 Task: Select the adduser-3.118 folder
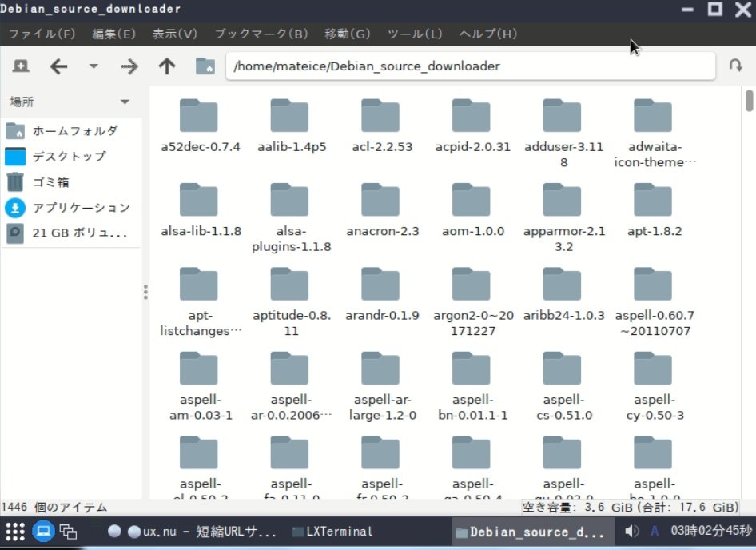tap(563, 134)
